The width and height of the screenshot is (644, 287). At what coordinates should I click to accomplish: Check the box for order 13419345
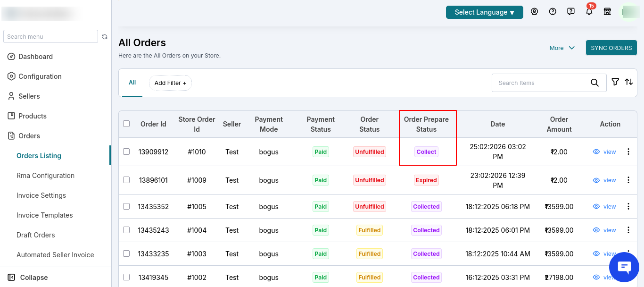(x=126, y=277)
